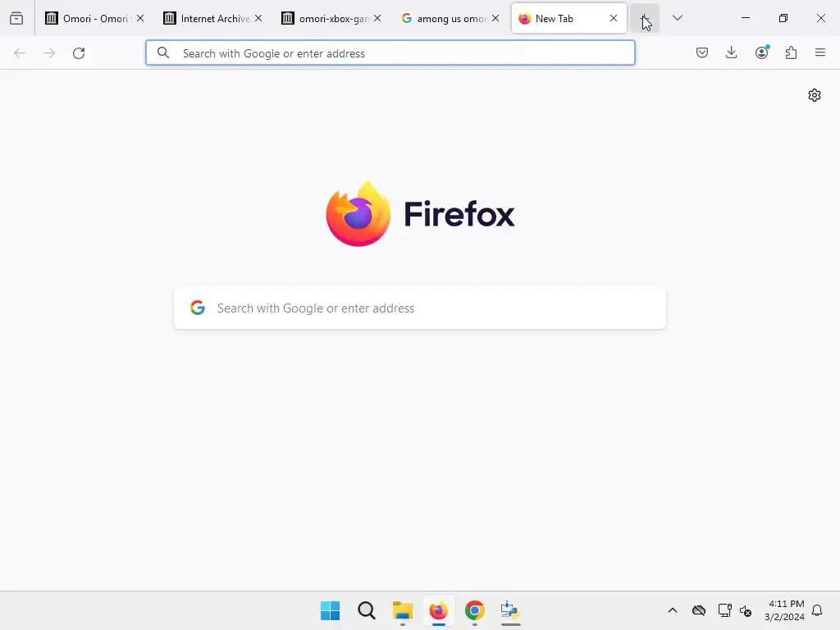The width and height of the screenshot is (840, 630).
Task: Personalize new tab with gear icon
Action: tap(815, 95)
